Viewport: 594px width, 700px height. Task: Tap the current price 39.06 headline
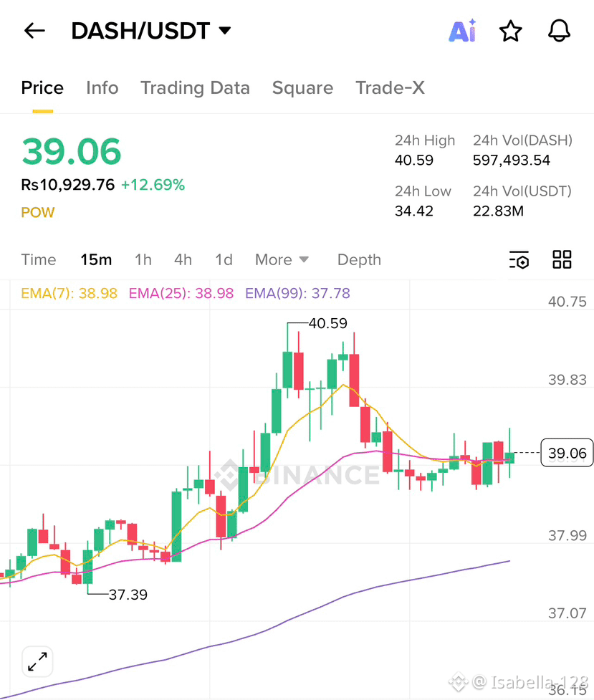point(72,151)
